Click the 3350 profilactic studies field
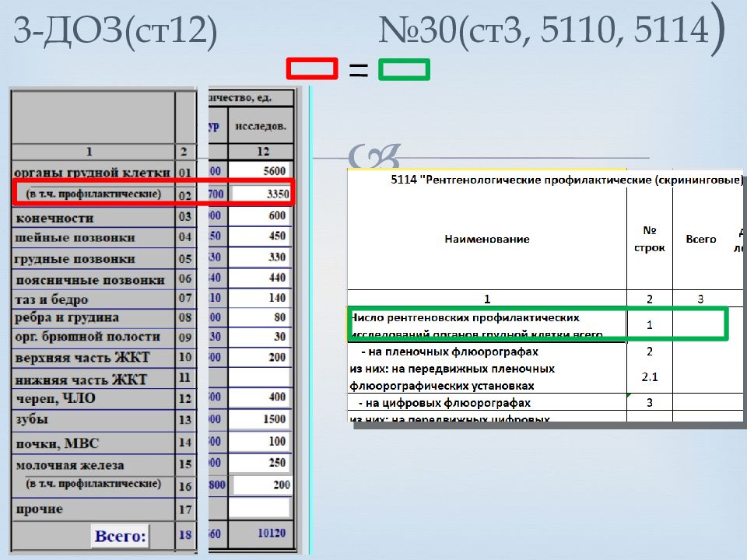Screen dimensions: 747x560 click(x=261, y=193)
